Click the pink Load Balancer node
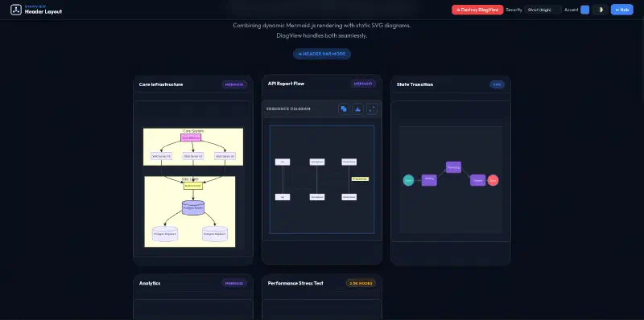The width and height of the screenshot is (644, 320). [x=191, y=137]
